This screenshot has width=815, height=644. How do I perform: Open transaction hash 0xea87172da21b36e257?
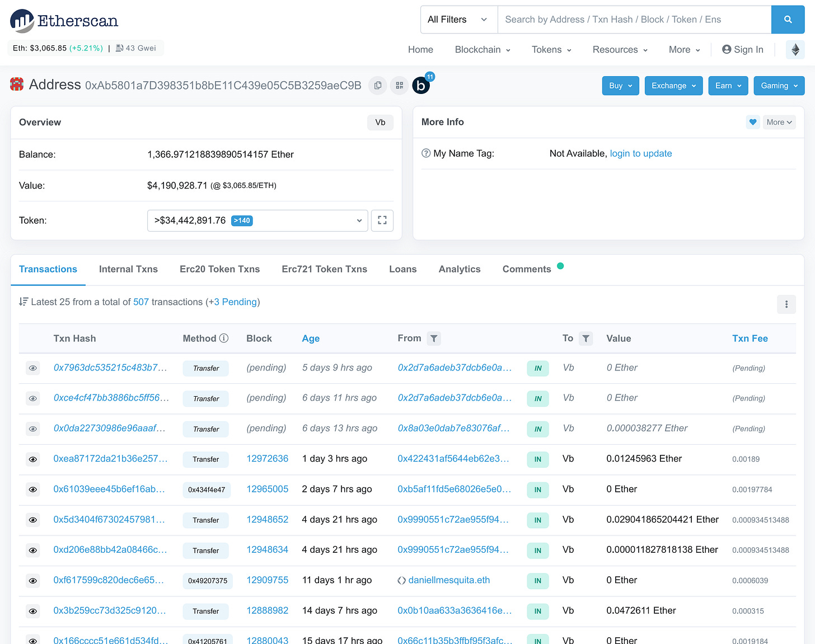point(110,458)
